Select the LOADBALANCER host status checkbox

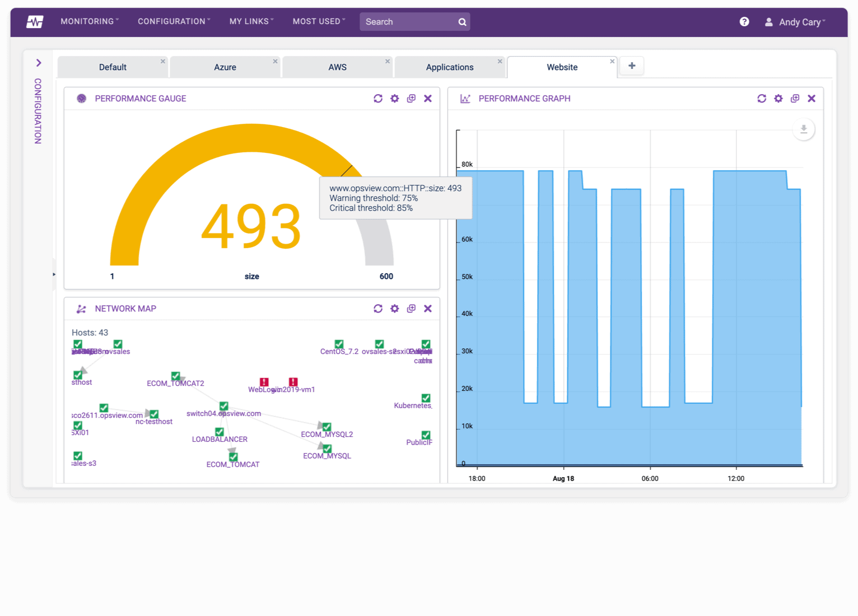(x=220, y=432)
